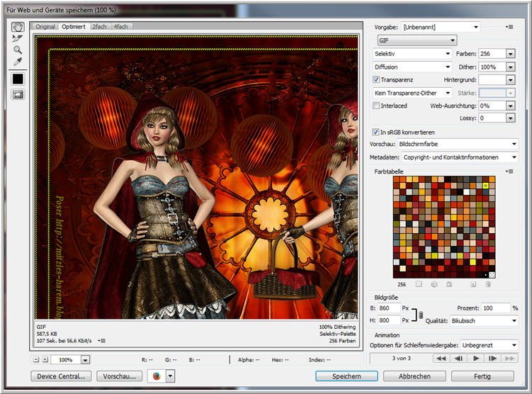The height and width of the screenshot is (394, 532).
Task: Click the black eyedropper color swatch
Action: click(18, 79)
